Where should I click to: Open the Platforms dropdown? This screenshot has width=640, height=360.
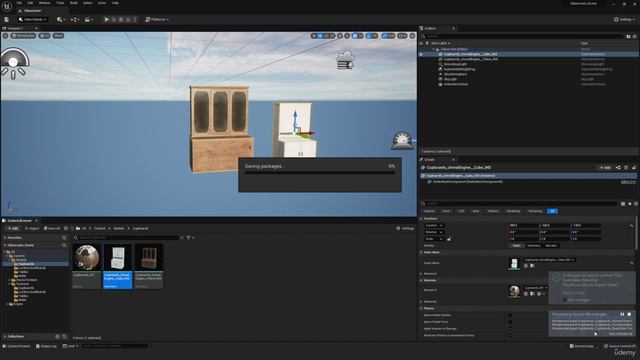[157, 19]
